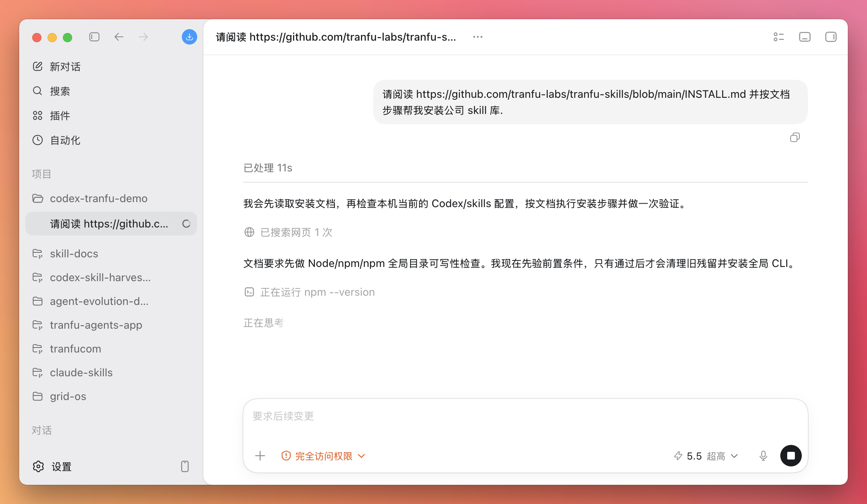Toggle the right side panel icon
The image size is (867, 504).
click(831, 37)
